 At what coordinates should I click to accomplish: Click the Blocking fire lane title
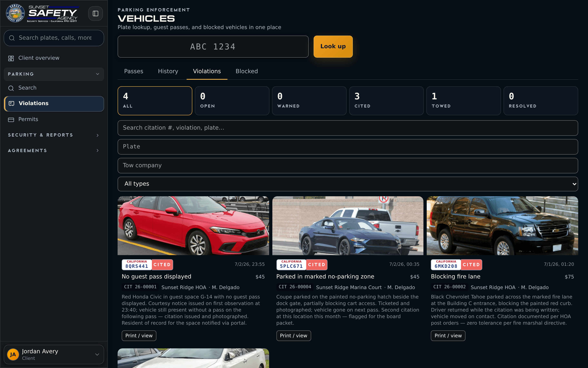(455, 277)
